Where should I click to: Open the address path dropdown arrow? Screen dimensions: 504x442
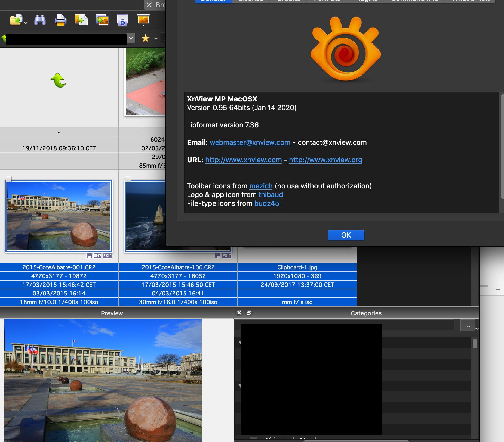point(131,38)
